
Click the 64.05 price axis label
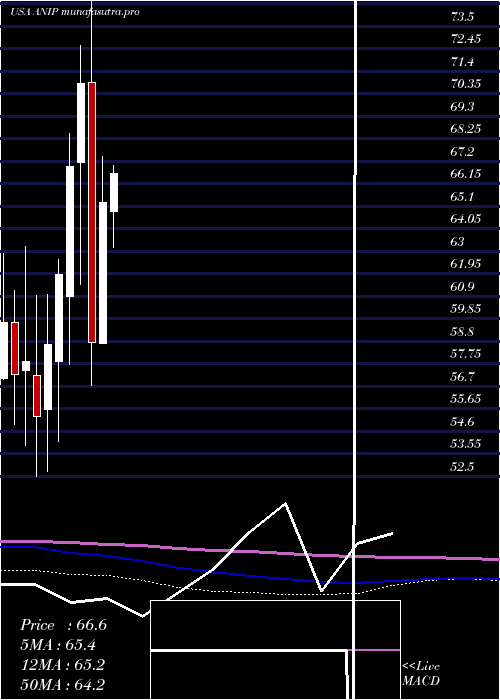coord(466,219)
